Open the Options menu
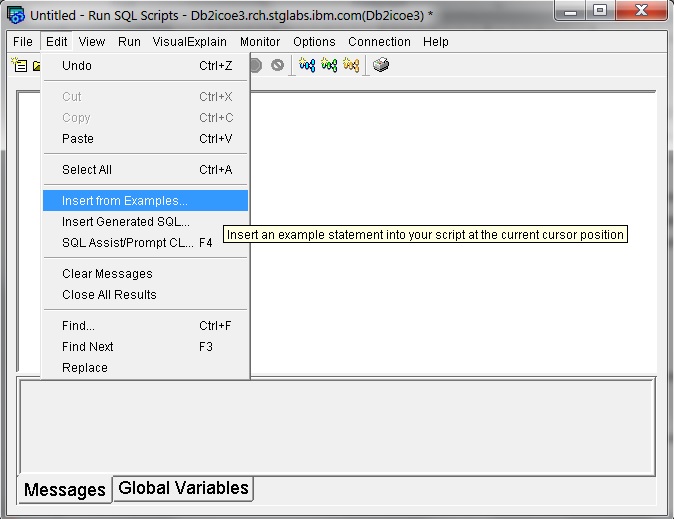The height and width of the screenshot is (519, 674). [314, 42]
